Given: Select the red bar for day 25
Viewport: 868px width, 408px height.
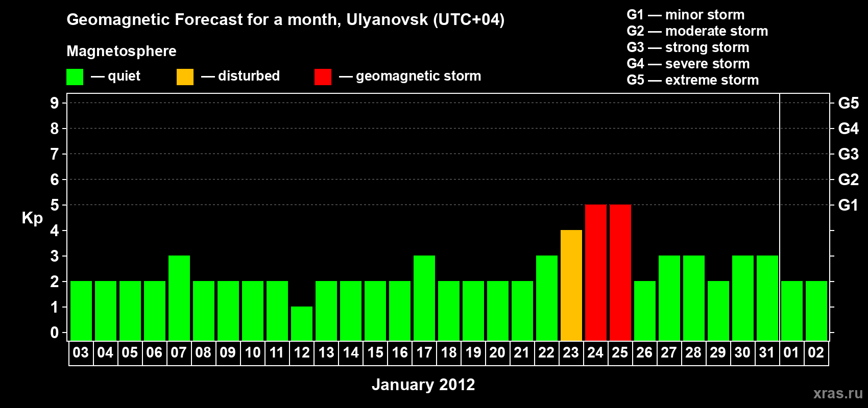Looking at the screenshot, I should pos(620,272).
